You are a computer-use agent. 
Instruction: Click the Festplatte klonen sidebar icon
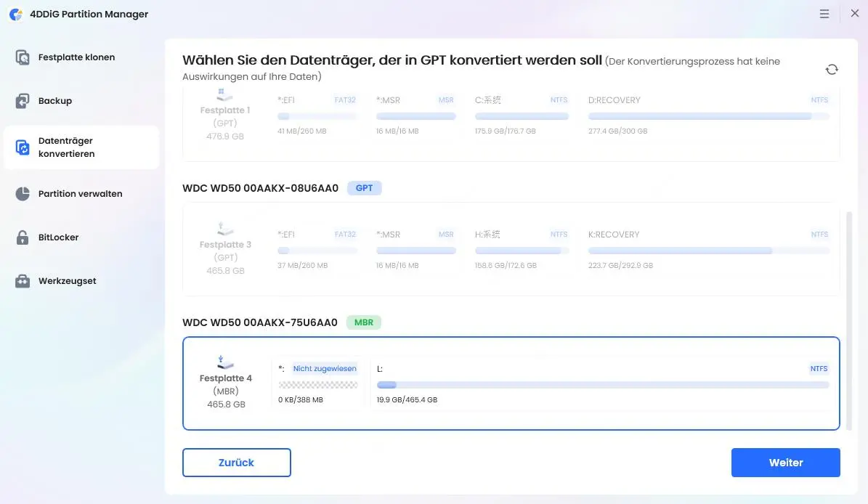22,57
